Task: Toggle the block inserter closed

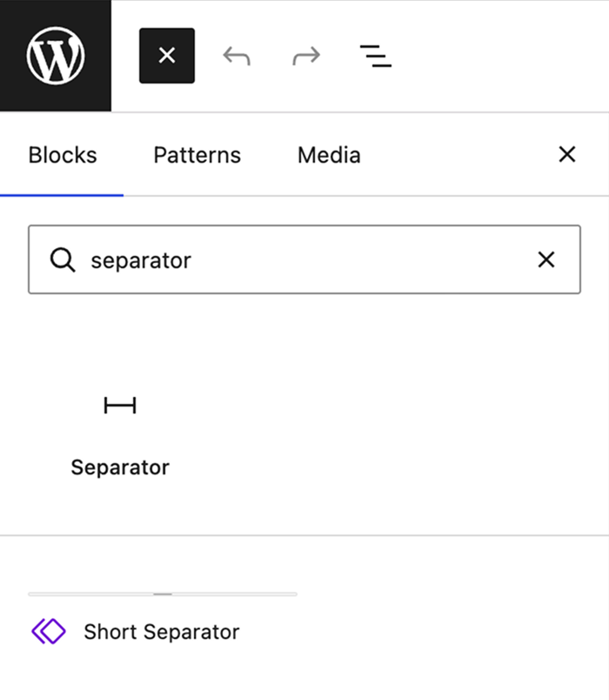Action: pyautogui.click(x=166, y=55)
